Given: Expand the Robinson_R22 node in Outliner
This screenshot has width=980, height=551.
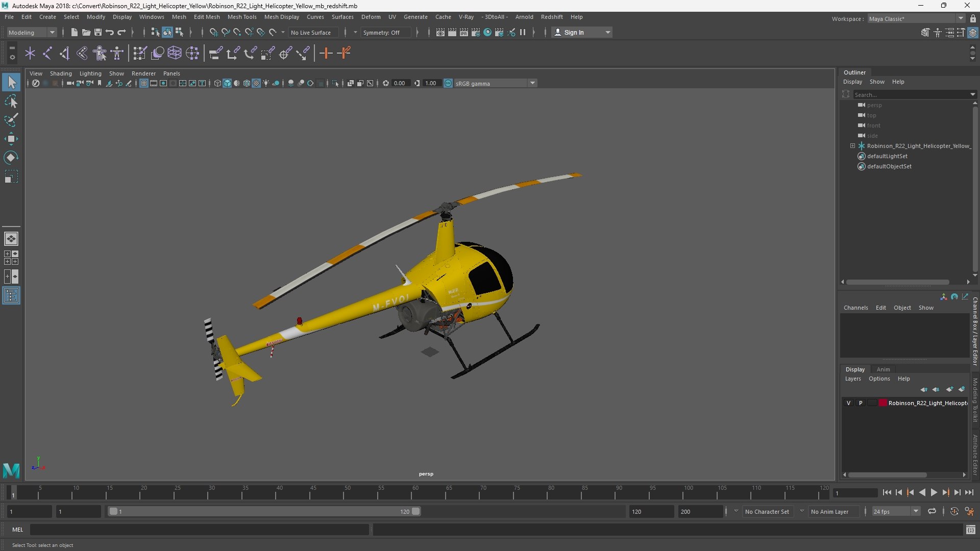Looking at the screenshot, I should (852, 146).
